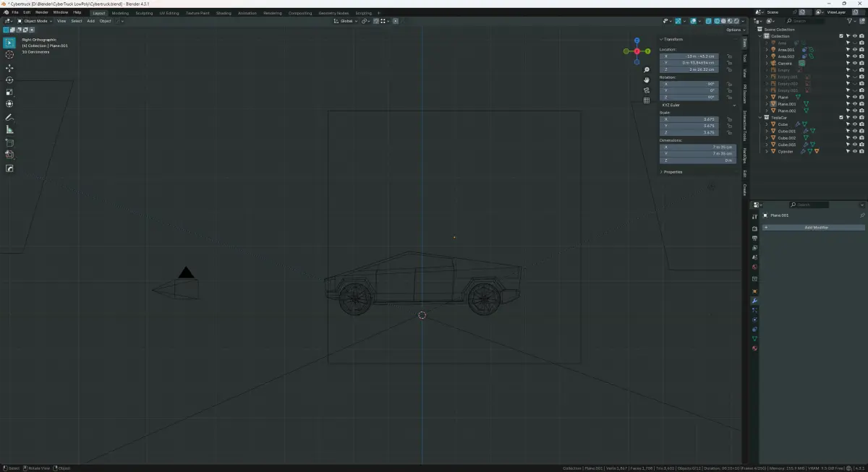Open the Render menu
The image size is (868, 472).
pyautogui.click(x=42, y=12)
